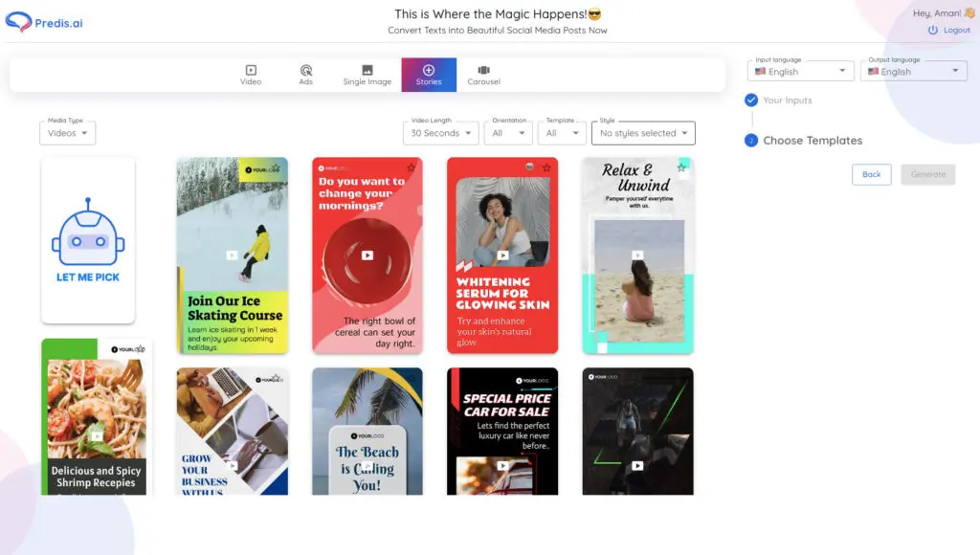Play the dark fitness template video

tap(637, 466)
